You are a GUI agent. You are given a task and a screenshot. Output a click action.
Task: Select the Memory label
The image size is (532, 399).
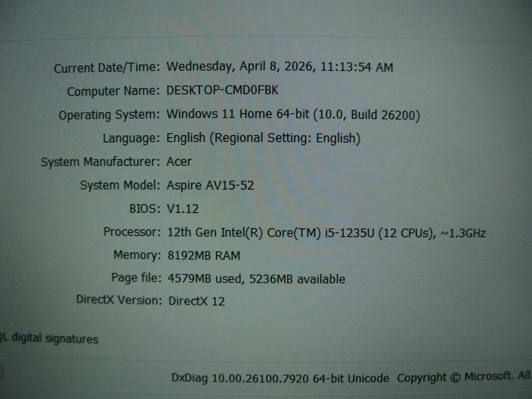click(x=137, y=255)
